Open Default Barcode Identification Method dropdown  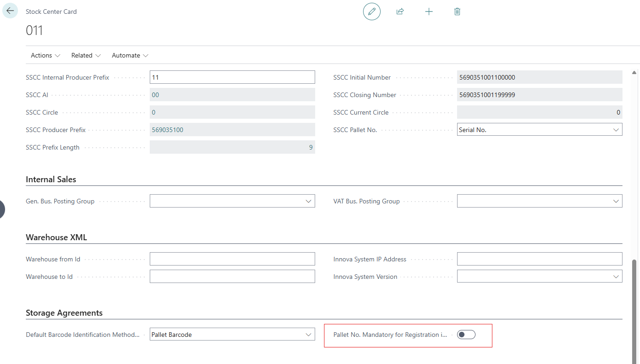point(232,335)
